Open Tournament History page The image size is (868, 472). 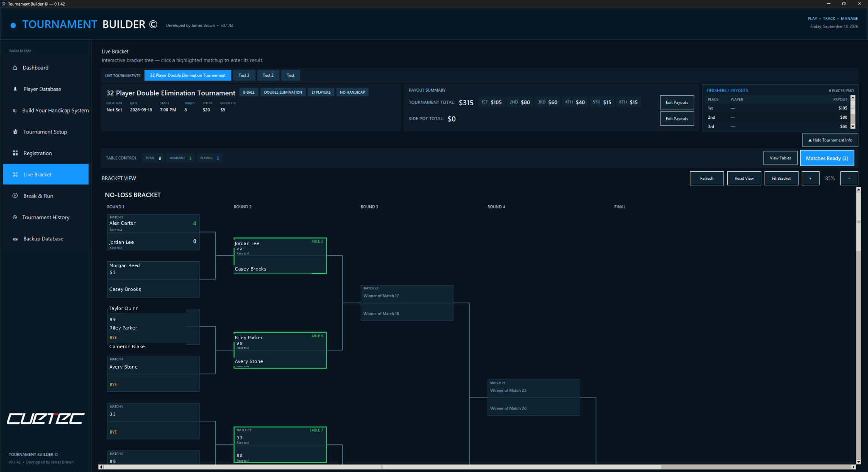[46, 217]
